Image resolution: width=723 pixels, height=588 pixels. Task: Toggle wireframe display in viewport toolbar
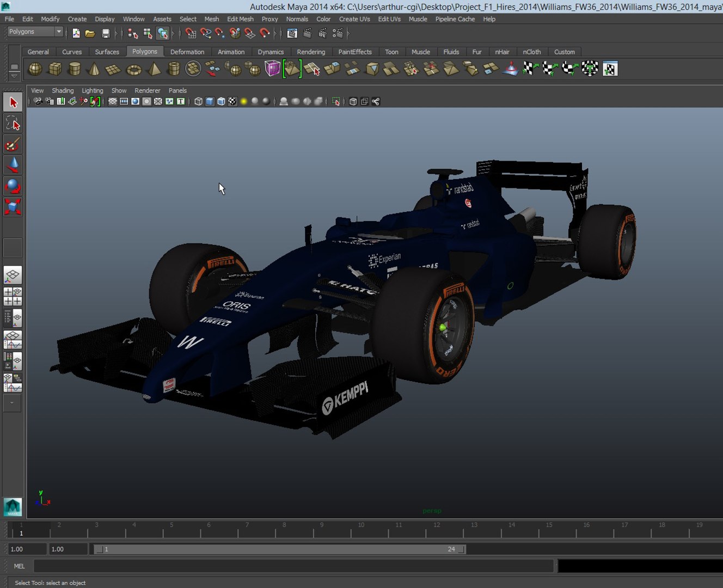click(198, 101)
